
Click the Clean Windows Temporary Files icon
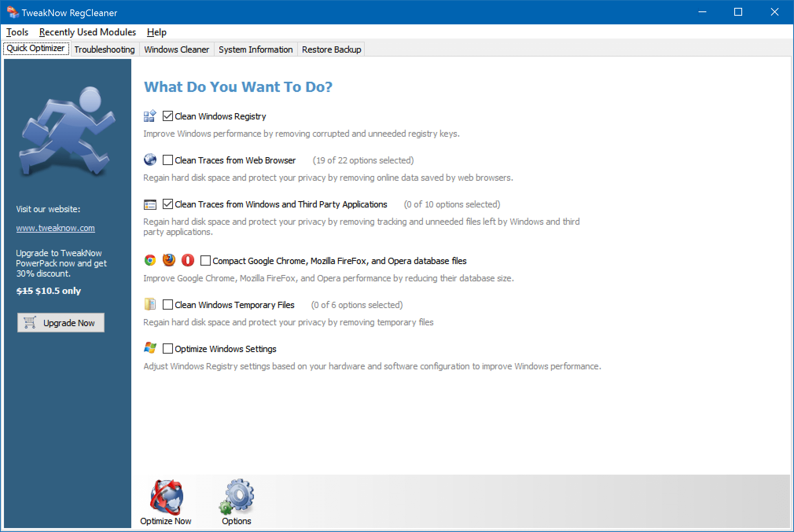(x=151, y=305)
